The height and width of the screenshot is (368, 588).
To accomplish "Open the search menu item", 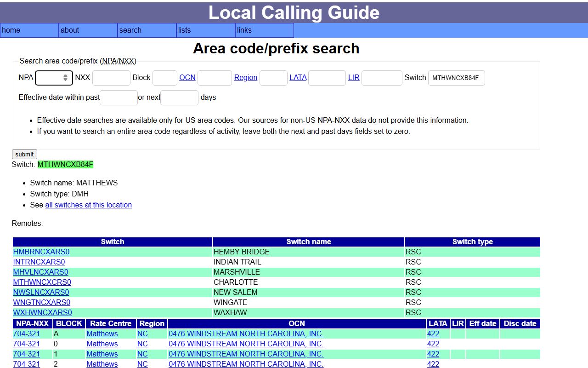I will (147, 30).
